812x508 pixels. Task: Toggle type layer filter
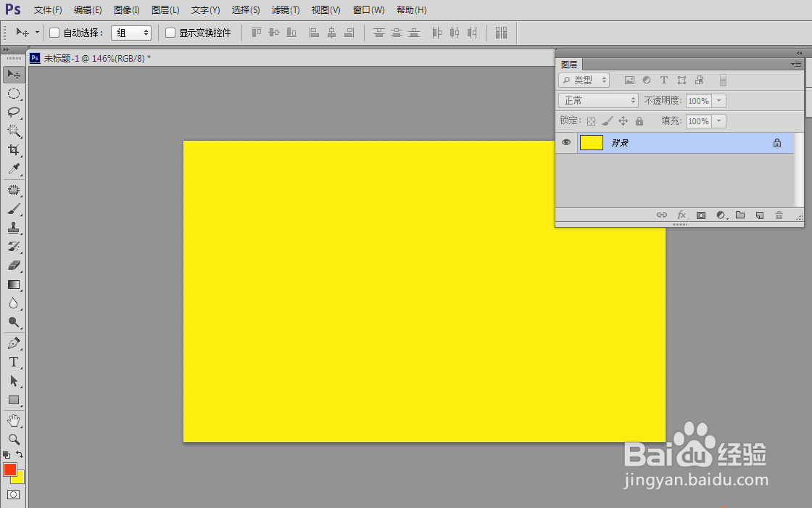click(664, 80)
